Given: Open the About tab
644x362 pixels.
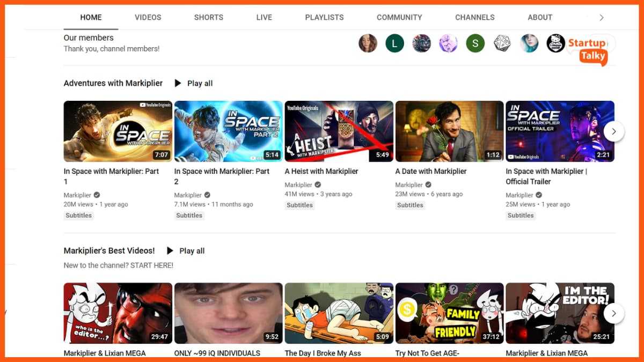Looking at the screenshot, I should coord(539,17).
